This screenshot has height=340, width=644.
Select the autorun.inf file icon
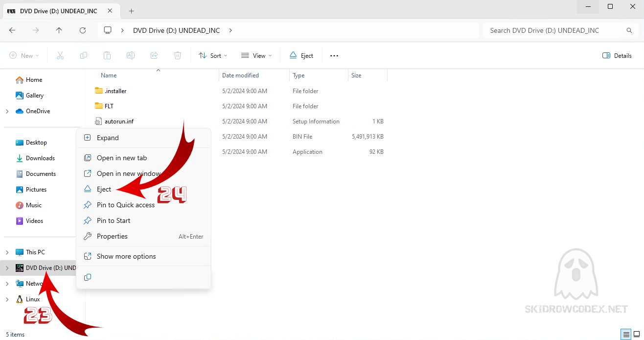click(x=99, y=121)
